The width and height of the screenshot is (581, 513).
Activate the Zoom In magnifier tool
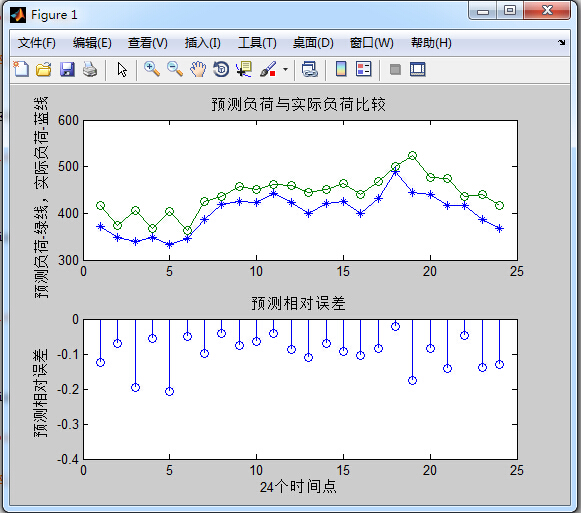[x=152, y=69]
